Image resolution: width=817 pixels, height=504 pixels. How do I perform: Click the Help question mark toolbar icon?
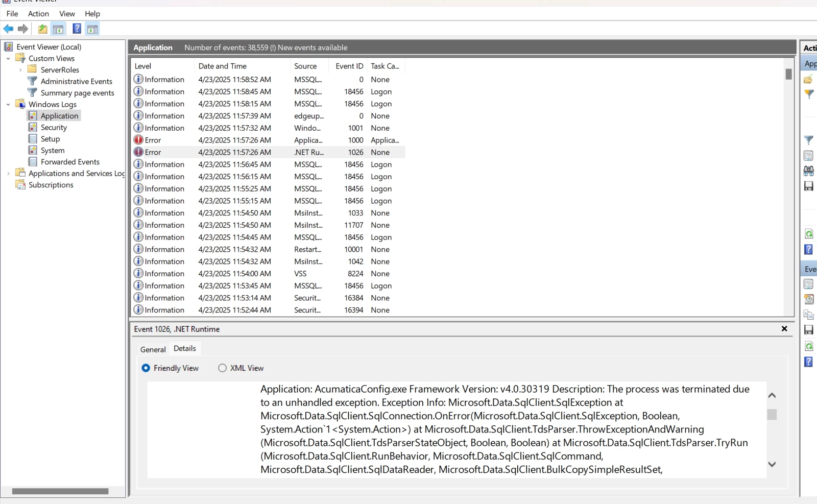pyautogui.click(x=77, y=29)
